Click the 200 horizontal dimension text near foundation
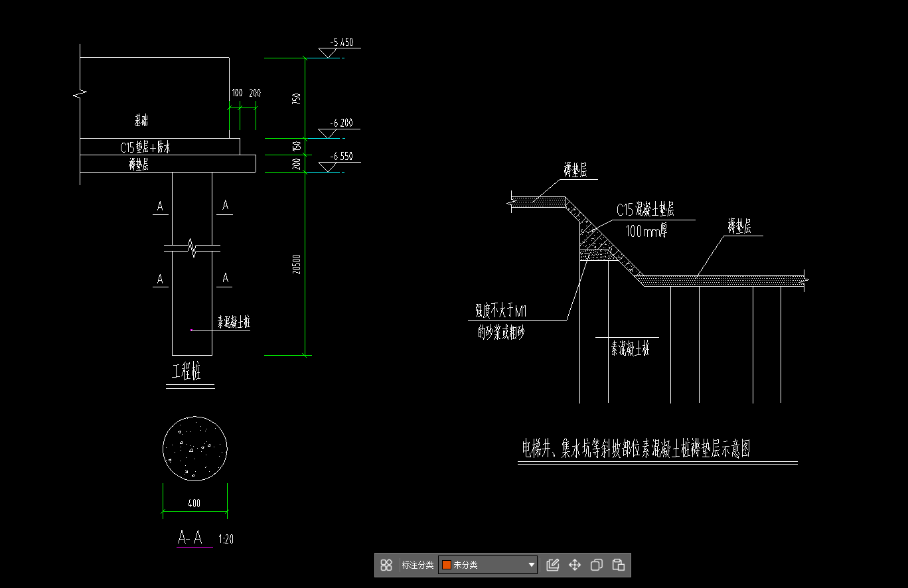The height and width of the screenshot is (588, 908). (255, 93)
